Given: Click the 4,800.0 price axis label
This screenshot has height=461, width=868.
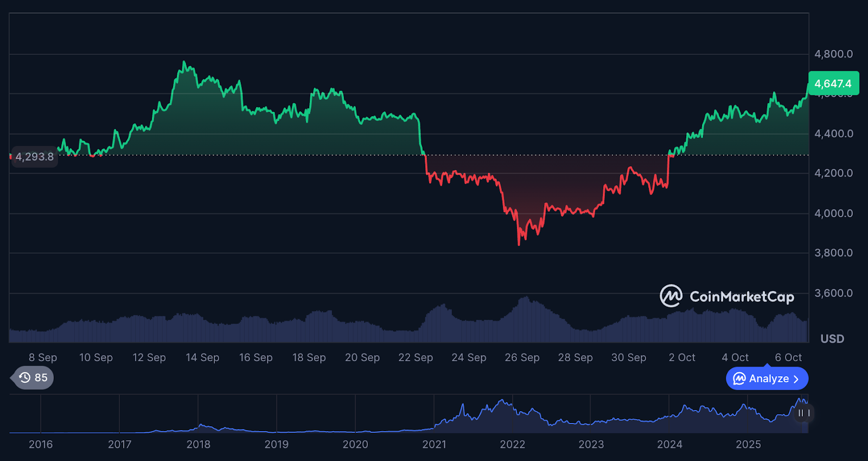Looking at the screenshot, I should pos(833,54).
